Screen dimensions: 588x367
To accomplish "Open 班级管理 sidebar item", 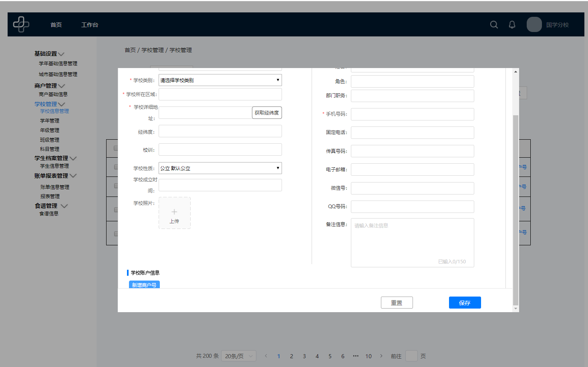I will tap(50, 140).
